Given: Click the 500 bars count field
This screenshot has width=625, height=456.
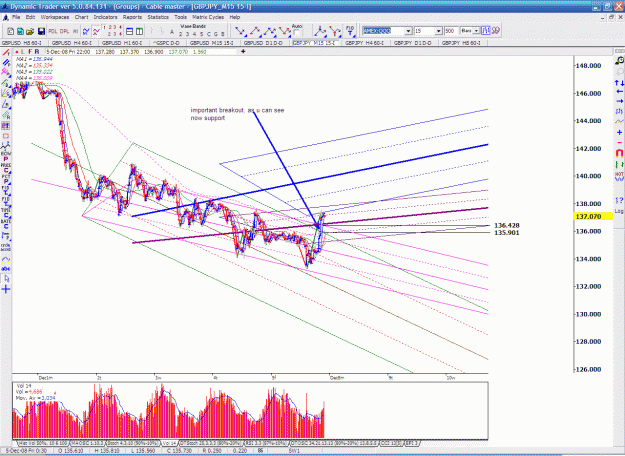Looking at the screenshot, I should click(451, 31).
